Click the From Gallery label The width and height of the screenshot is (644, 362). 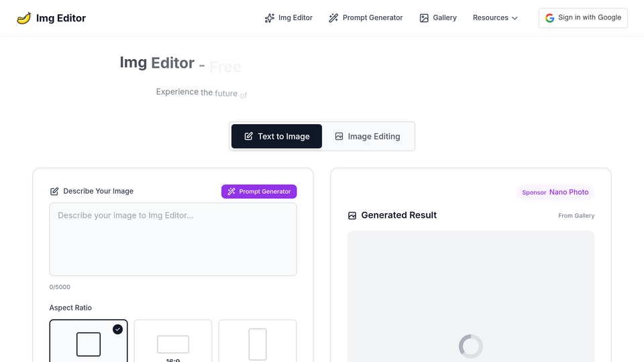(576, 216)
